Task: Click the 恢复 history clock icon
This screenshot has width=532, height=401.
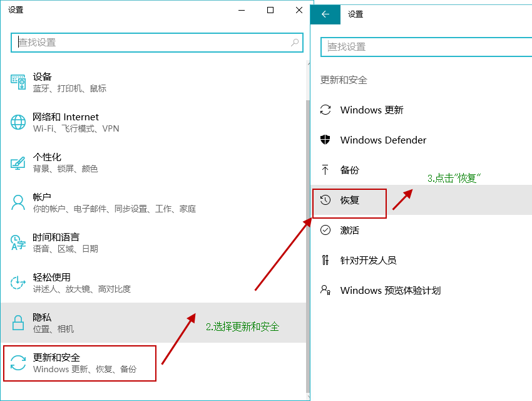Action: pyautogui.click(x=325, y=200)
